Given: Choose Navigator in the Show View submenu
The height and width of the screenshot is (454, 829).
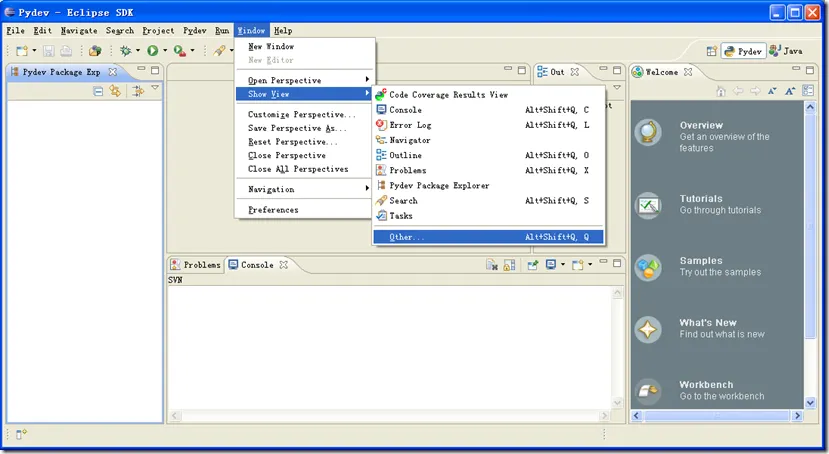Looking at the screenshot, I should point(488,140).
